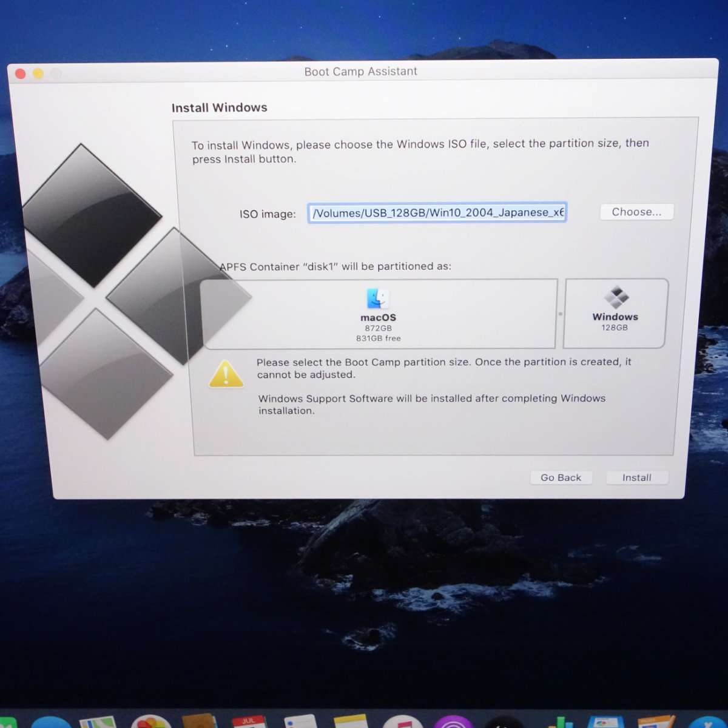This screenshot has width=728, height=728.
Task: Open Calendar from the Dock
Action: [x=249, y=722]
